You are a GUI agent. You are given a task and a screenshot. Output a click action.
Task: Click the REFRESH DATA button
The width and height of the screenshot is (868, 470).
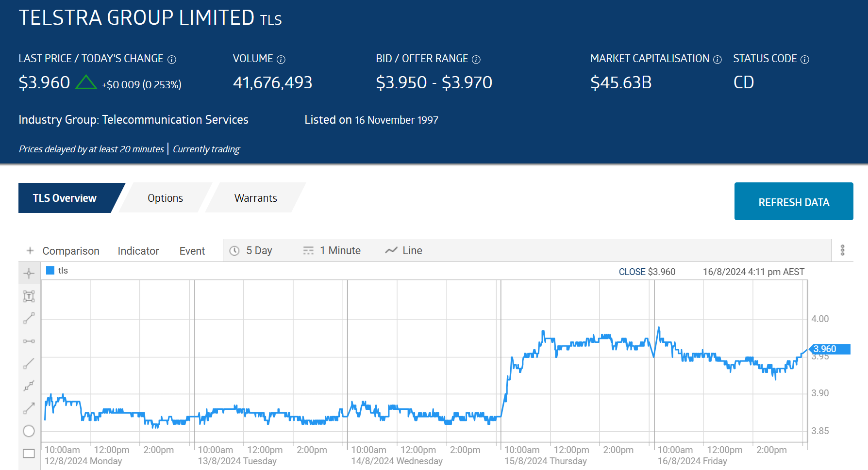794,201
